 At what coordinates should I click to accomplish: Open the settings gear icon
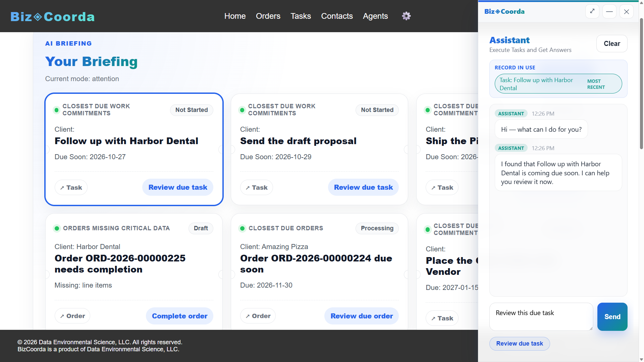tap(406, 16)
